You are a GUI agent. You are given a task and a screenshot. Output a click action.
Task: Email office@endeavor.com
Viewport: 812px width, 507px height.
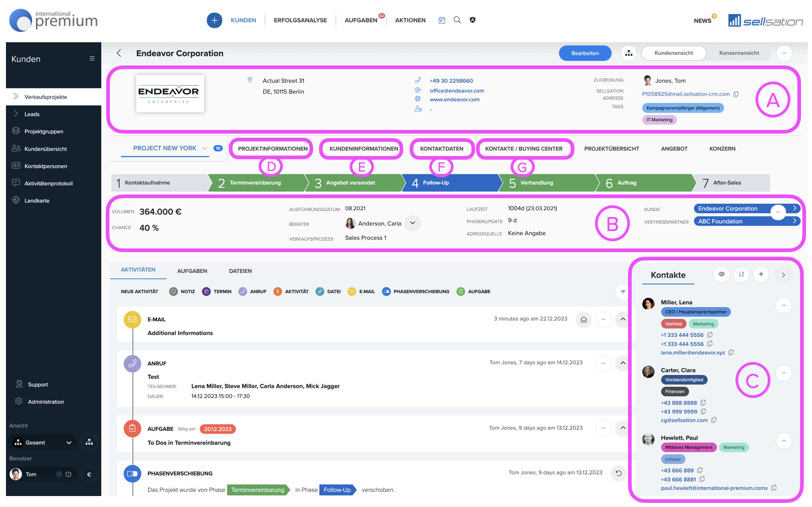point(457,91)
